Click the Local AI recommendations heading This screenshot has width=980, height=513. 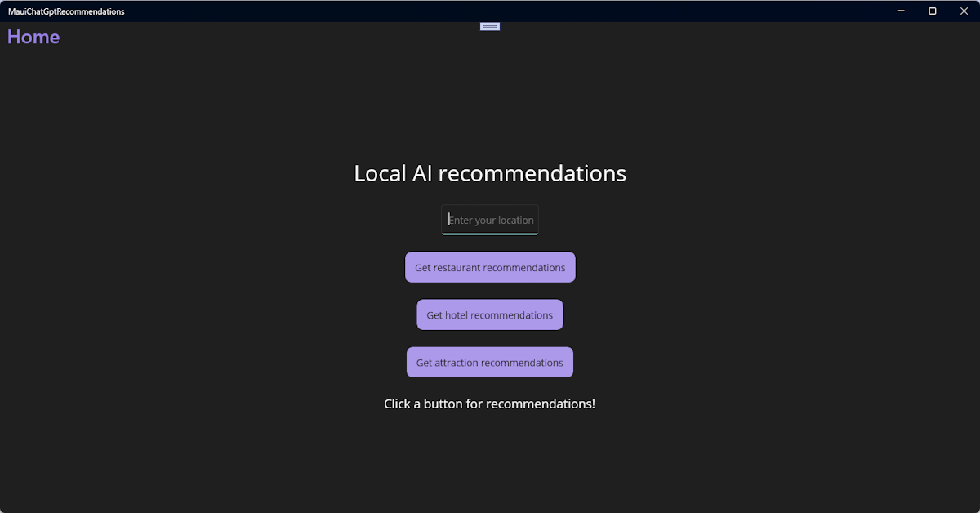point(490,172)
